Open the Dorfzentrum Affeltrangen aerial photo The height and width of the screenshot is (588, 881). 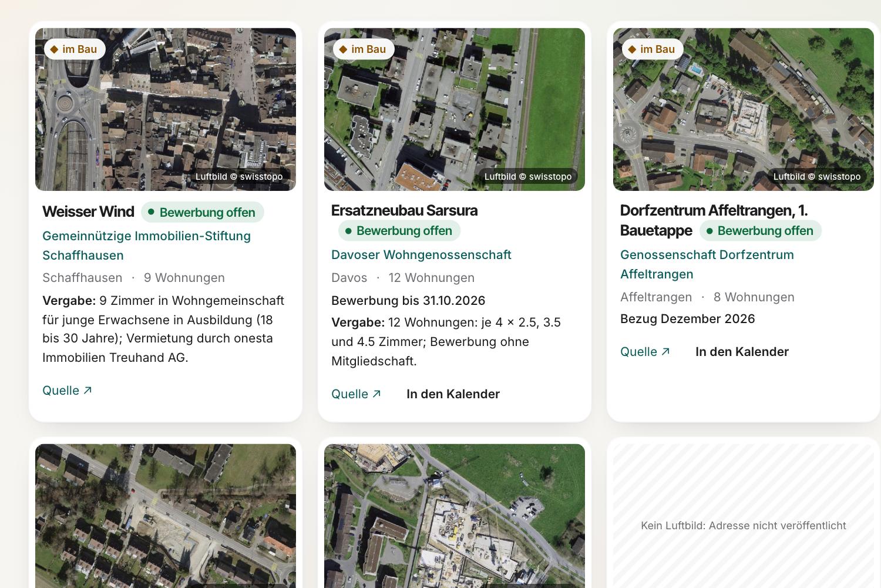(744, 109)
